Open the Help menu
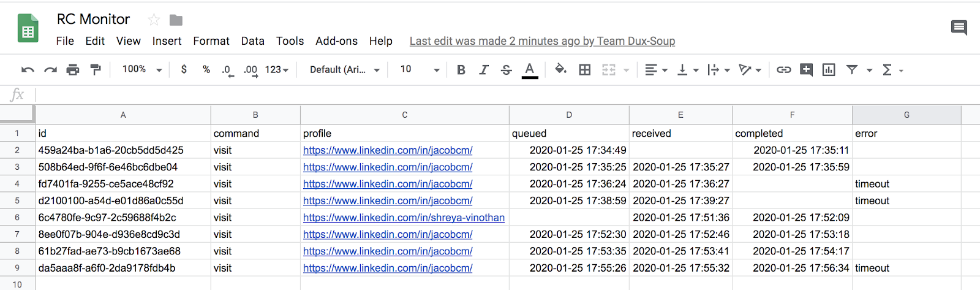The width and height of the screenshot is (980, 290). tap(381, 41)
